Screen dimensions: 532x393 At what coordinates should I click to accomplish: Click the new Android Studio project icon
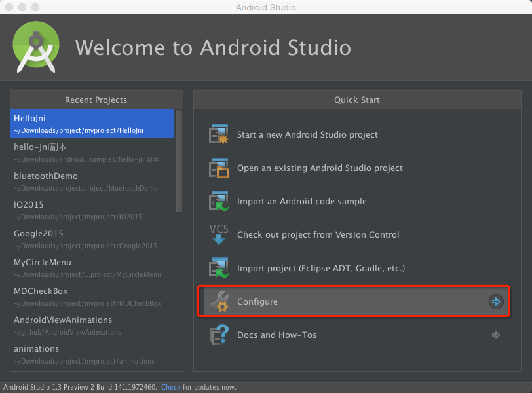click(219, 134)
